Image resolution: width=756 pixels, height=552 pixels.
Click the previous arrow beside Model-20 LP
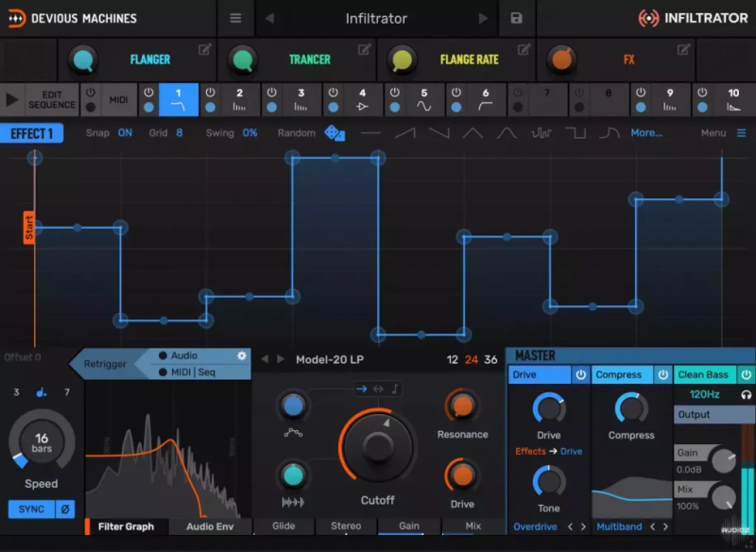(265, 359)
